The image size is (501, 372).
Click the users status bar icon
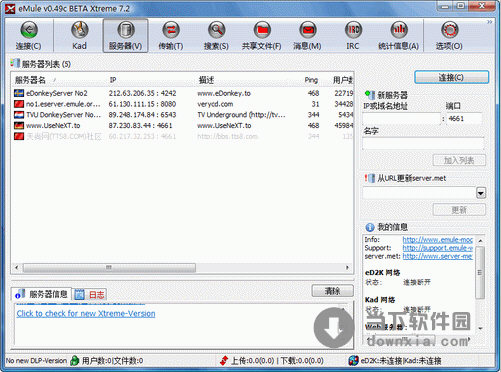click(x=75, y=361)
